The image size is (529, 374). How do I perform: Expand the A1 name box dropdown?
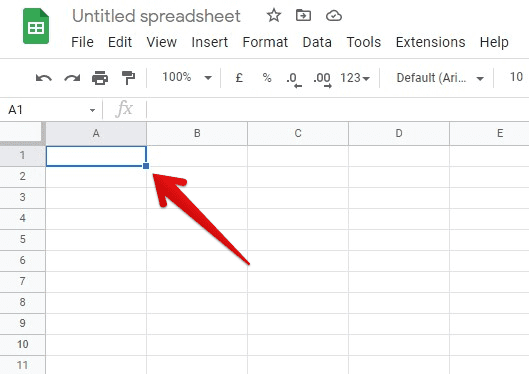click(92, 110)
